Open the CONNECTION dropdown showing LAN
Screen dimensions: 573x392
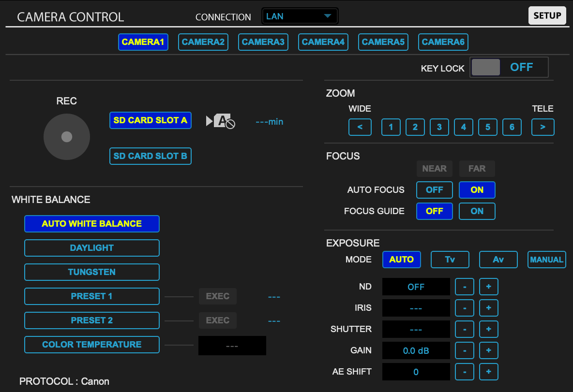300,15
